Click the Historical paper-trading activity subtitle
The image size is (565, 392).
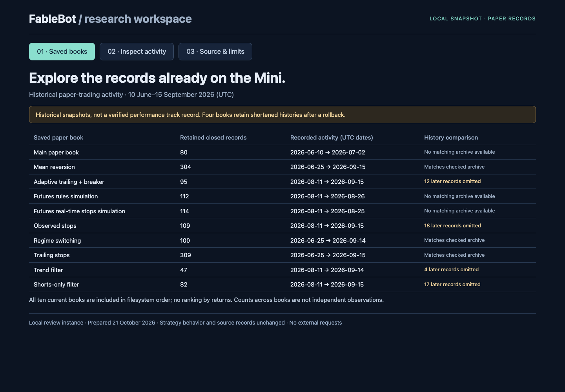[131, 94]
